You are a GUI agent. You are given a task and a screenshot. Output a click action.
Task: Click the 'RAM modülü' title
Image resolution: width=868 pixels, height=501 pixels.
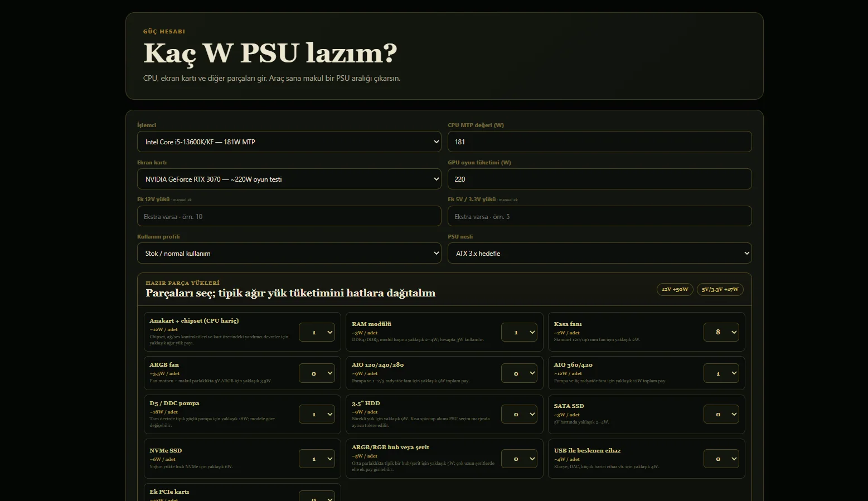click(x=371, y=324)
